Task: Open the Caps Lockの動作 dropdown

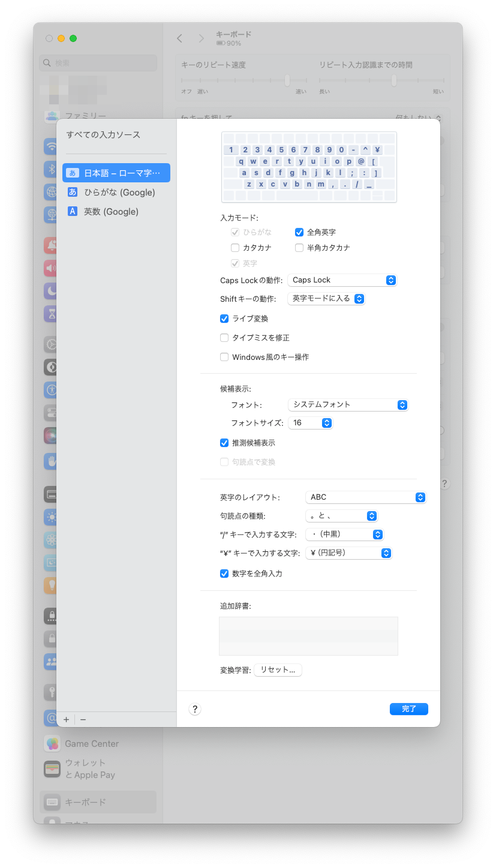Action: (342, 280)
